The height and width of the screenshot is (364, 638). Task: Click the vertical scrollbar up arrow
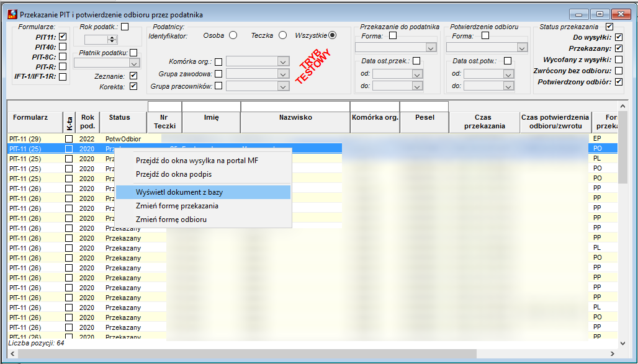click(x=622, y=106)
